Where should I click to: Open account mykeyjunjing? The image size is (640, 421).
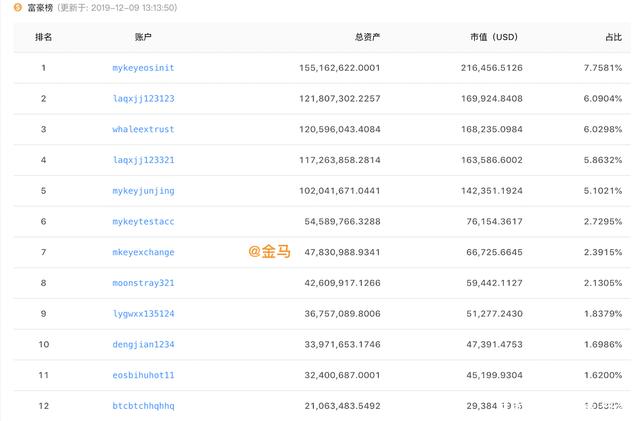143,191
